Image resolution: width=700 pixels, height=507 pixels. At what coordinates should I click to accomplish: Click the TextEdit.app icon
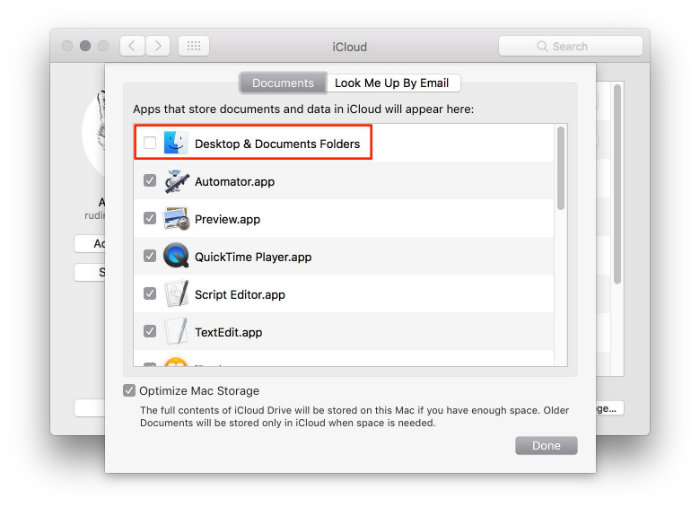tap(176, 331)
